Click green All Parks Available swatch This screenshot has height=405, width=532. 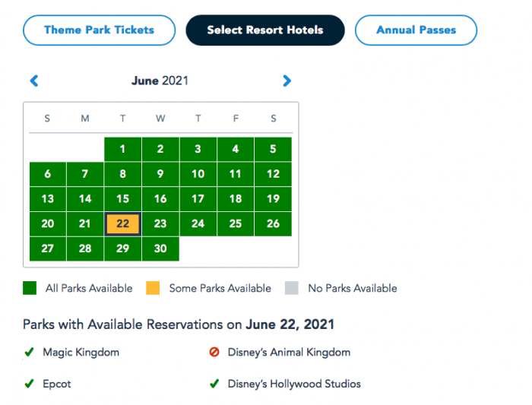tap(30, 288)
